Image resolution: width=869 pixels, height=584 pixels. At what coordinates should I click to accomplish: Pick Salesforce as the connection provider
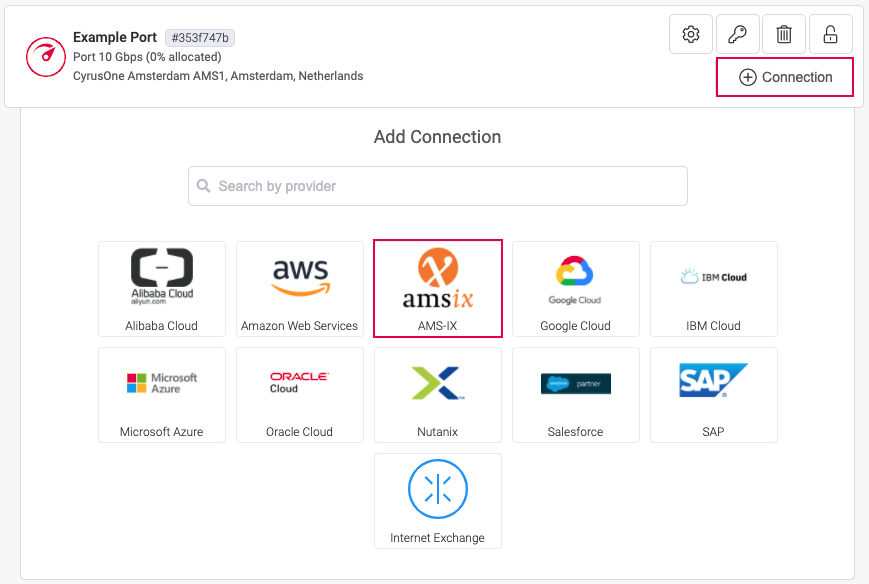(x=575, y=394)
